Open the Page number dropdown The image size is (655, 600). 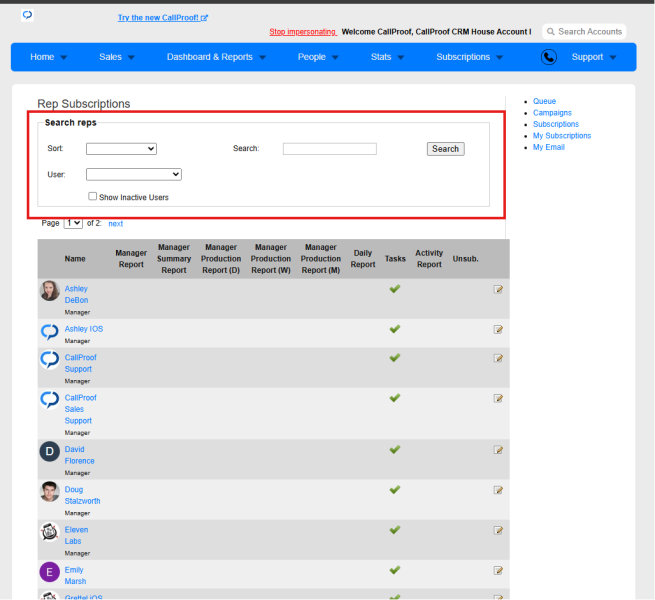pyautogui.click(x=73, y=223)
